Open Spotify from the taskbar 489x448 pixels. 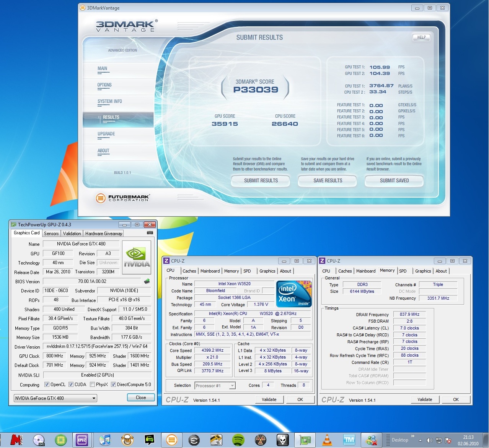pos(238,440)
